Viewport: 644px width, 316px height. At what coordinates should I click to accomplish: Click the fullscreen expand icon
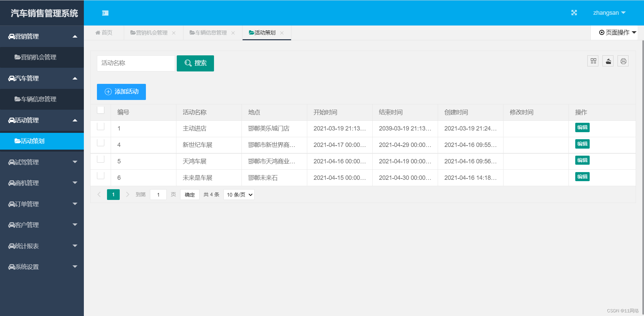(x=574, y=13)
